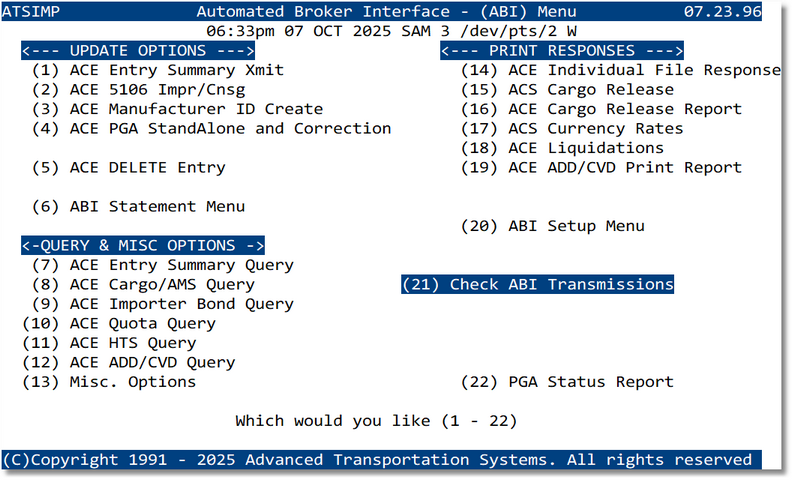This screenshot has height=480, width=792.
Task: Open ACE Cargo/AMS Query
Action: point(147,285)
